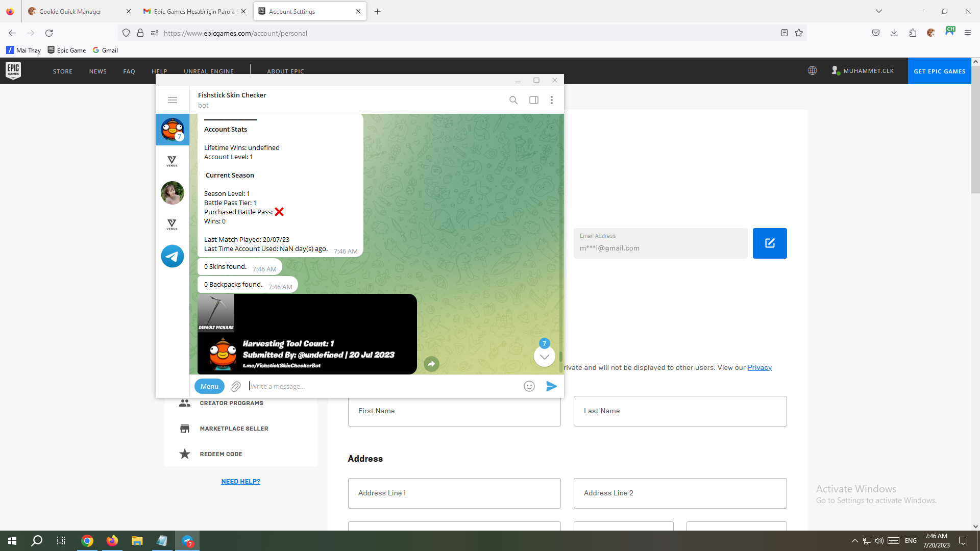Image resolution: width=980 pixels, height=551 pixels.
Task: Search within the Fishstick Skin Checker chat
Action: tap(513, 100)
